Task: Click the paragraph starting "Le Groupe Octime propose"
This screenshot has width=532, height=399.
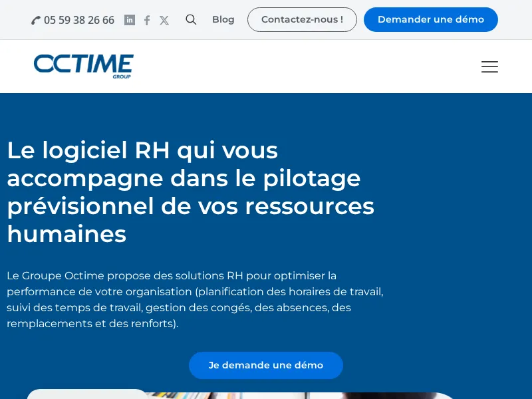Action: tap(195, 300)
